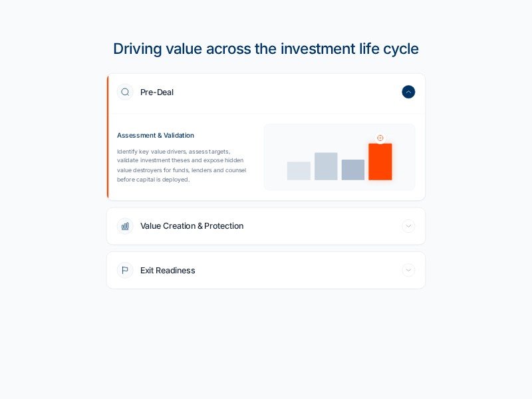Viewport: 532px width, 399px height.
Task: Click the flag icon beside Exit Readiness
Action: (125, 270)
